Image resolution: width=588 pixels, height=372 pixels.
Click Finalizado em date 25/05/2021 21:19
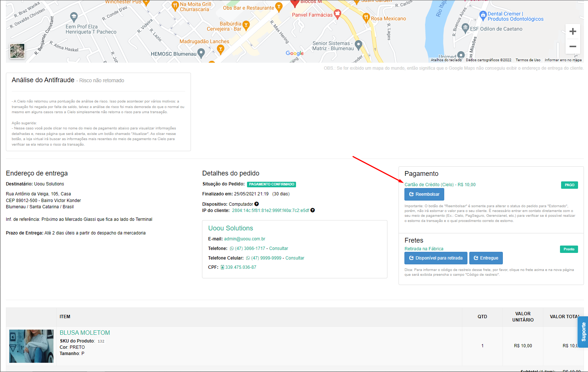[251, 194]
